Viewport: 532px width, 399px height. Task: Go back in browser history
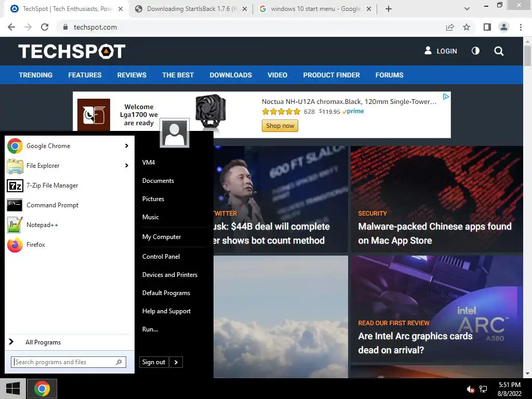click(11, 27)
